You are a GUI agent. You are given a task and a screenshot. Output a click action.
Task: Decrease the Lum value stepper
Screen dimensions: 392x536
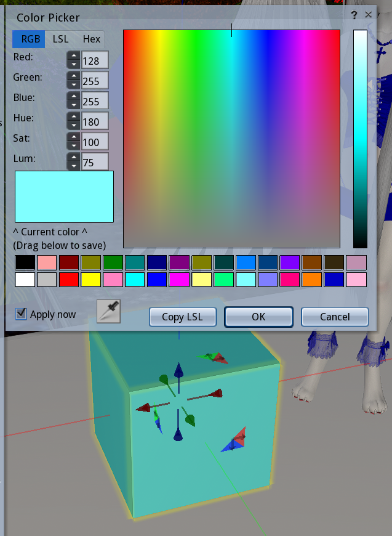[x=73, y=166]
